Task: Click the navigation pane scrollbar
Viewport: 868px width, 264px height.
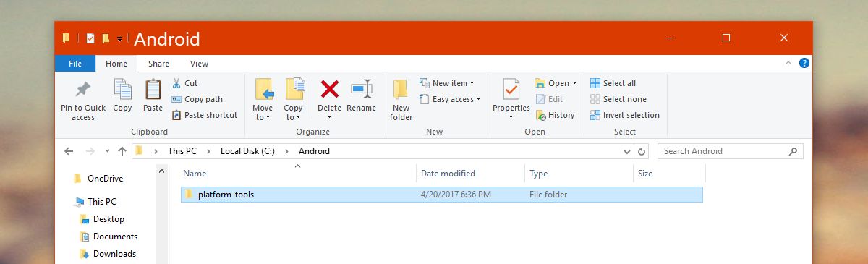Action: click(161, 215)
